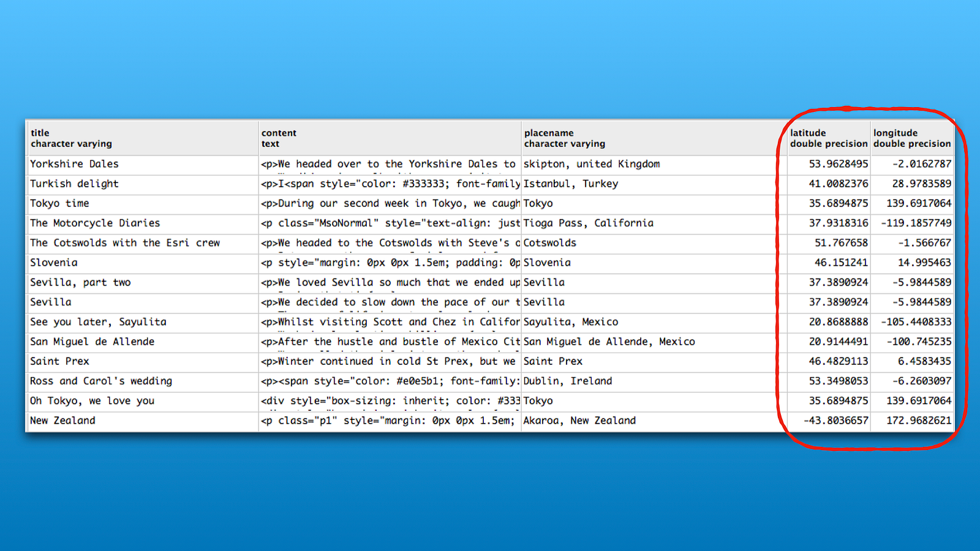Screen dimensions: 980x551
Task: Select longitude value 14.995463
Action: [x=912, y=263]
